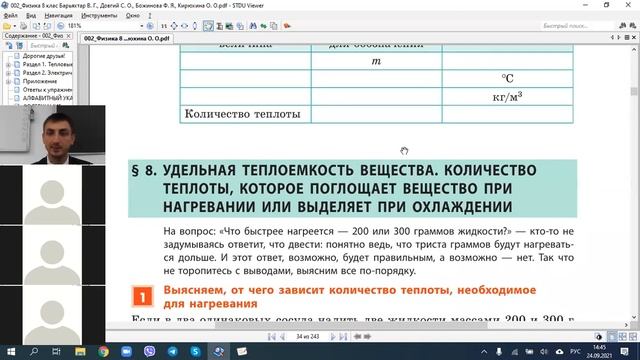Open the Окно menu
Screen dimensions: 640x360
point(133,16)
